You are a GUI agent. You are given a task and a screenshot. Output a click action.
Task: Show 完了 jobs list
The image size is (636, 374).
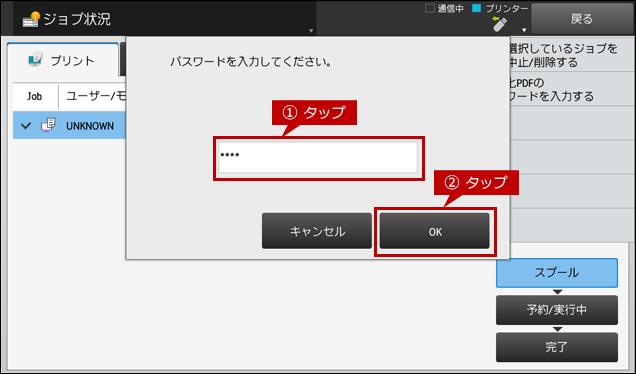(x=557, y=347)
